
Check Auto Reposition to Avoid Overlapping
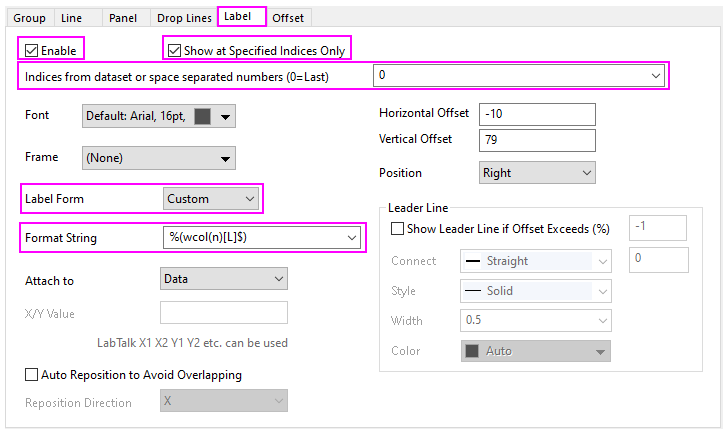[x=31, y=375]
